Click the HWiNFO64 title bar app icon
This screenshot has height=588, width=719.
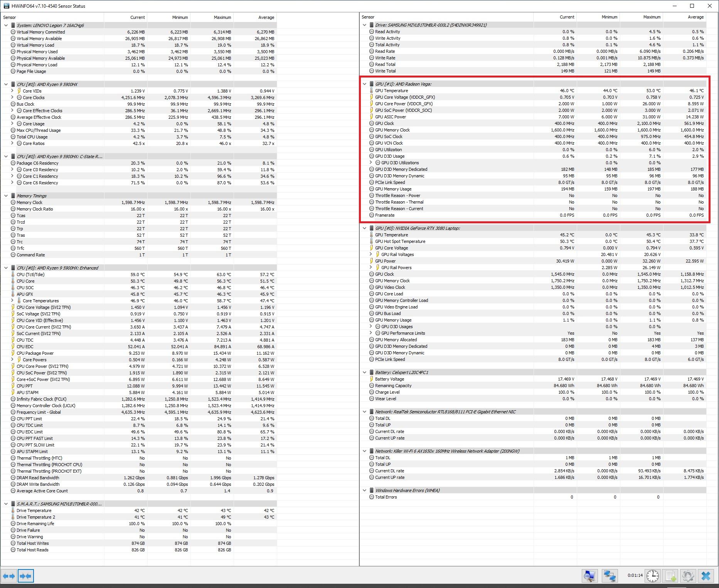tap(6, 6)
